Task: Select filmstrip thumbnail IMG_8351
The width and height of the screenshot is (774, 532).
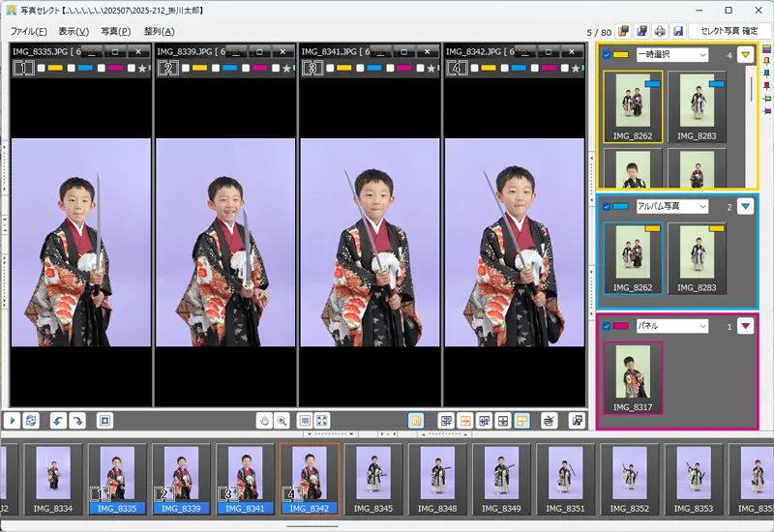Action: point(565,479)
